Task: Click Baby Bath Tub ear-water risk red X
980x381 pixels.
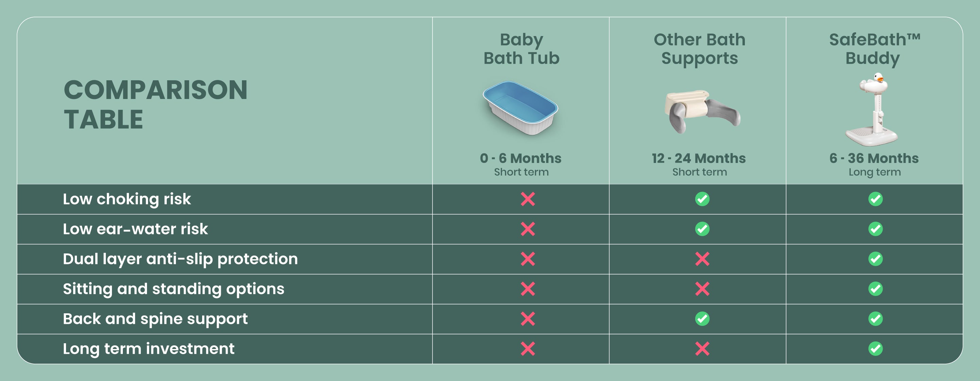Action: click(x=528, y=229)
